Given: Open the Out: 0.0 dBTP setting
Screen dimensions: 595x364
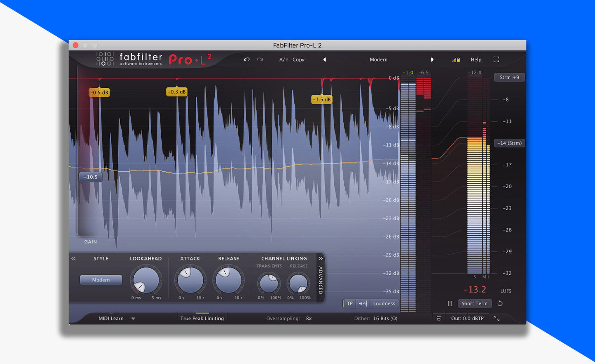Looking at the screenshot, I should point(467,318).
